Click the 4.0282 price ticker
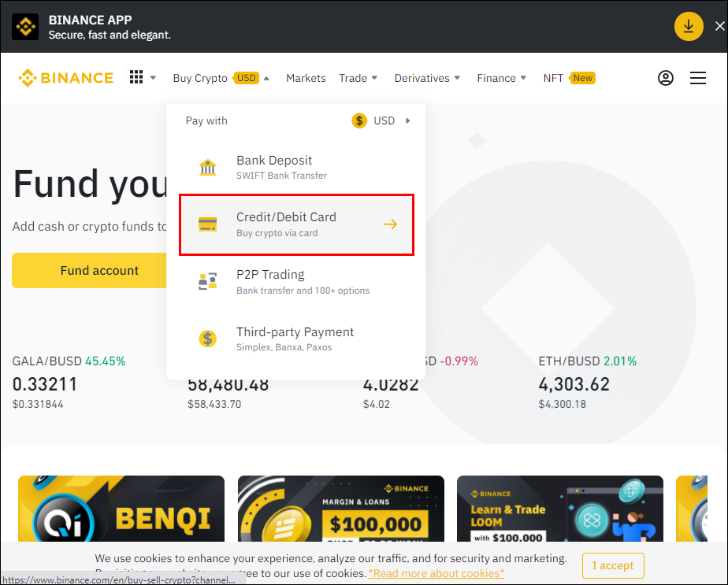 point(391,384)
